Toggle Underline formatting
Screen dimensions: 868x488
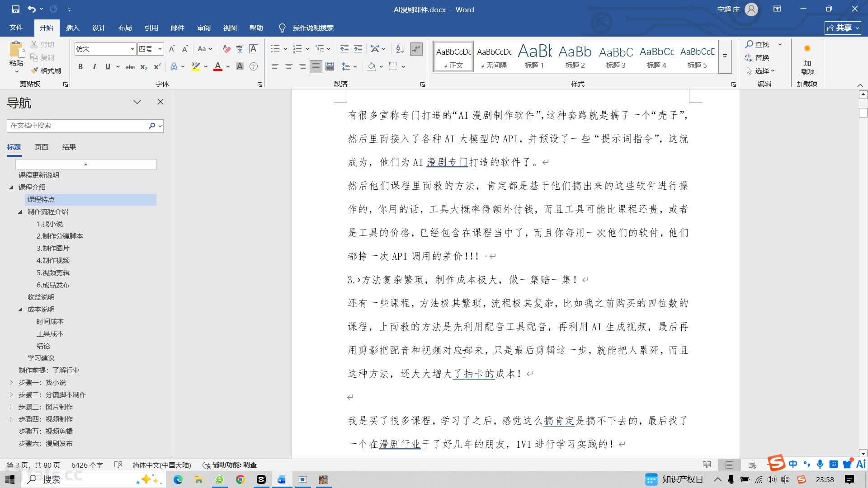click(x=108, y=67)
